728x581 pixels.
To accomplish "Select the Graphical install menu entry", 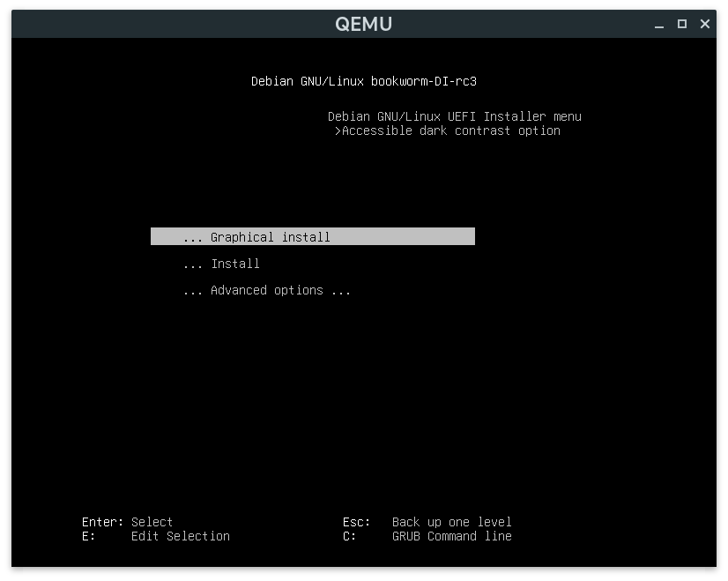I will click(x=313, y=236).
